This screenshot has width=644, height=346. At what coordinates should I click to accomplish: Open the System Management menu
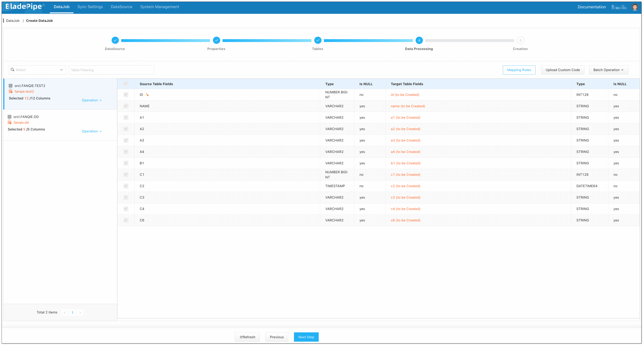pos(159,7)
